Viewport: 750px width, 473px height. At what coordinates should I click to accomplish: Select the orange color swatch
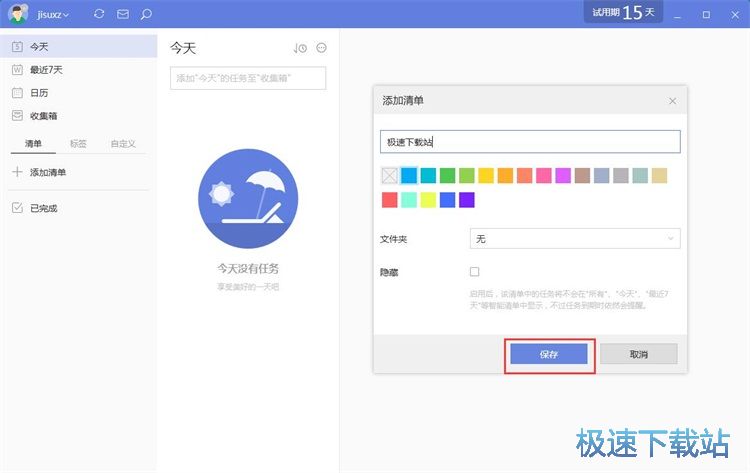(x=505, y=176)
